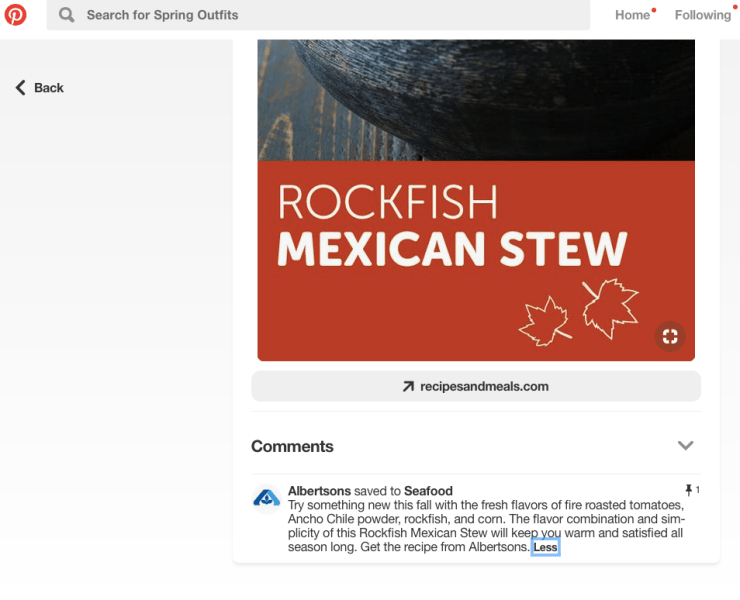
Task: Click the visual search icon on pin image
Action: pyautogui.click(x=670, y=336)
